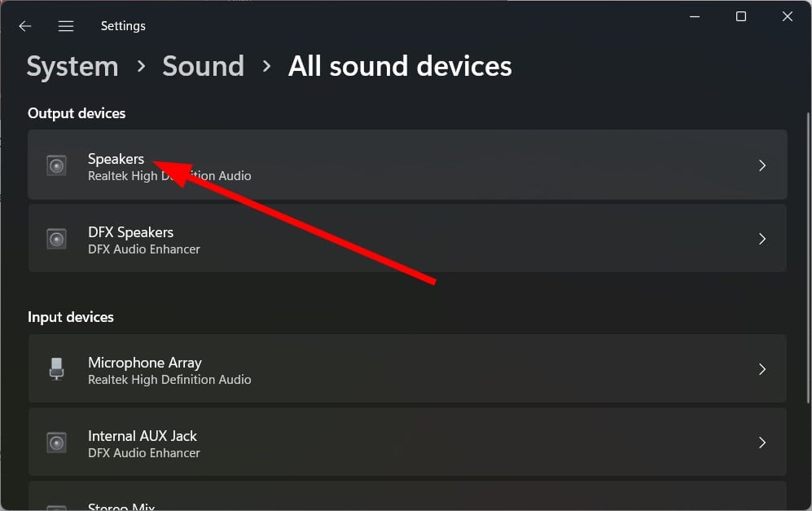Click the Microphone Array icon
This screenshot has width=812, height=511.
point(56,369)
